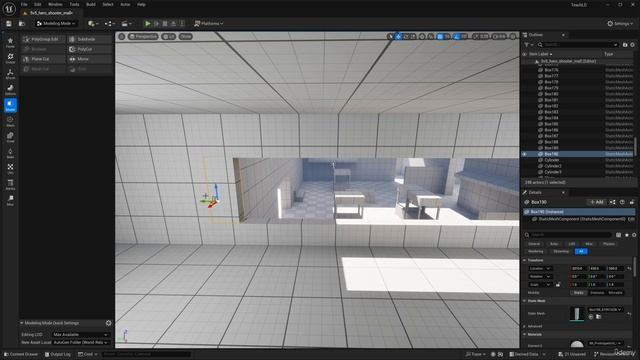Select the Physics filter tab in Details
This screenshot has height=360, width=640.
tap(609, 244)
